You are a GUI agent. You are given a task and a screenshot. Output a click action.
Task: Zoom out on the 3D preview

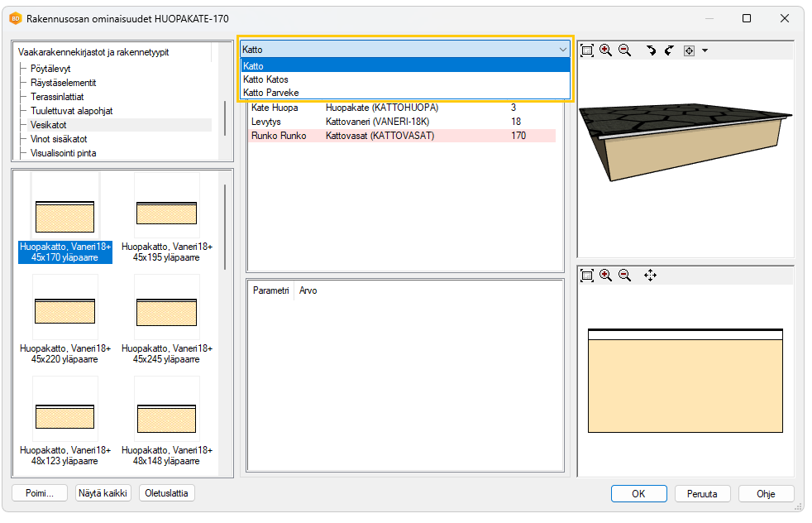[x=624, y=50]
